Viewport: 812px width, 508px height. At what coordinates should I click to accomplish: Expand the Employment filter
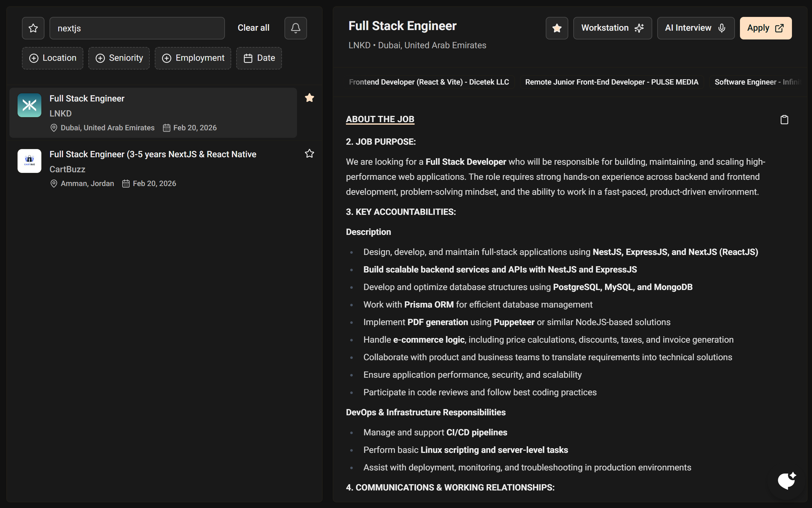click(193, 58)
